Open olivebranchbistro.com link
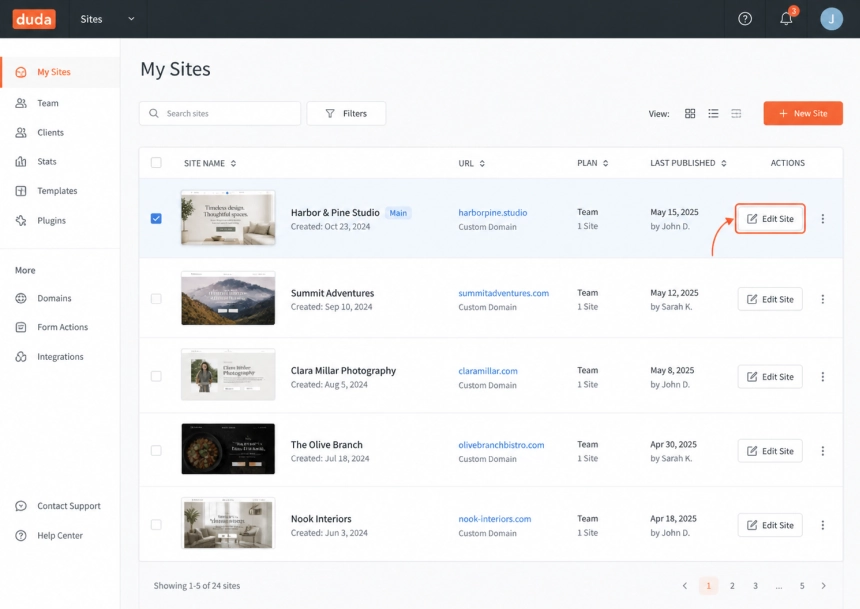Image resolution: width=860 pixels, height=609 pixels. point(501,444)
